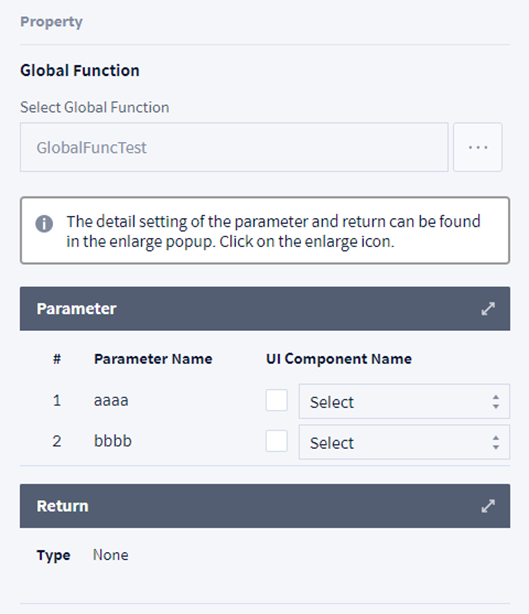Enable the checkbox for parameter bbbb
The width and height of the screenshot is (529, 614).
coord(276,441)
